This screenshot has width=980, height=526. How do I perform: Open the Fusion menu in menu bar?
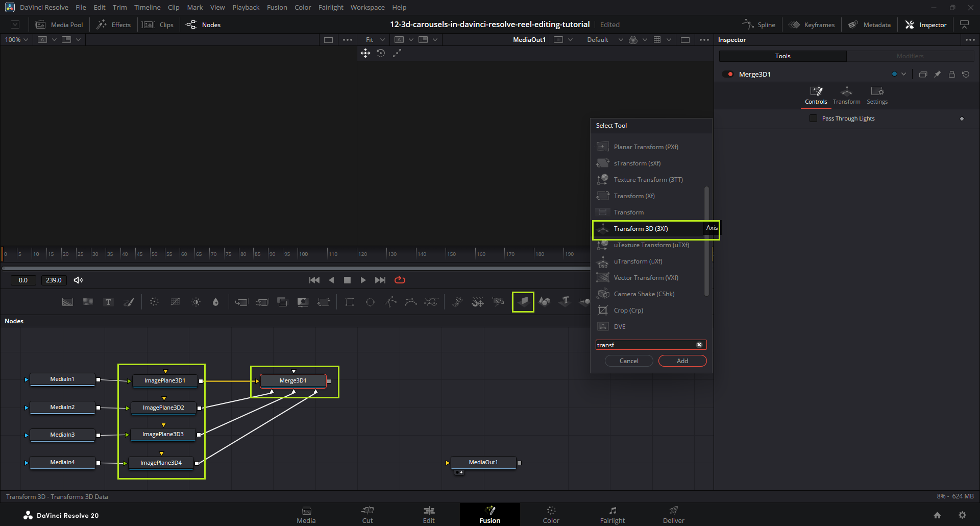point(277,8)
